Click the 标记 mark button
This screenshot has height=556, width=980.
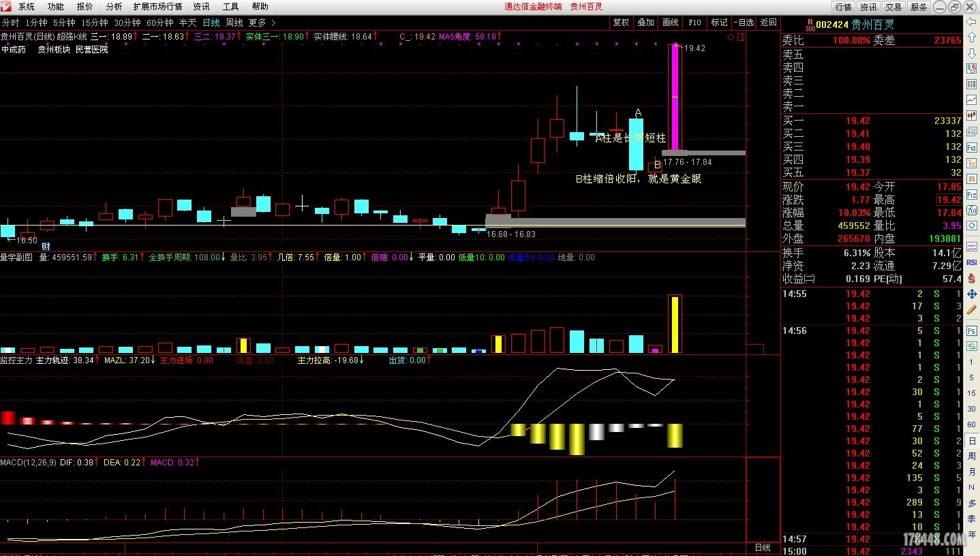(x=719, y=22)
